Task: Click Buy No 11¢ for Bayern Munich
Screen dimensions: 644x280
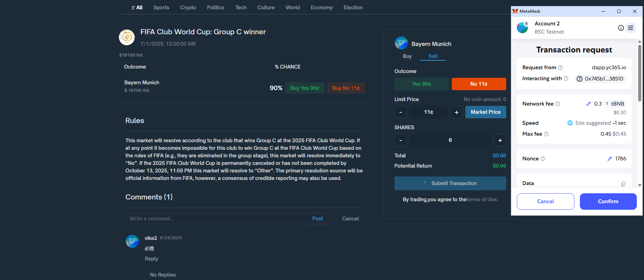Action: pos(346,88)
